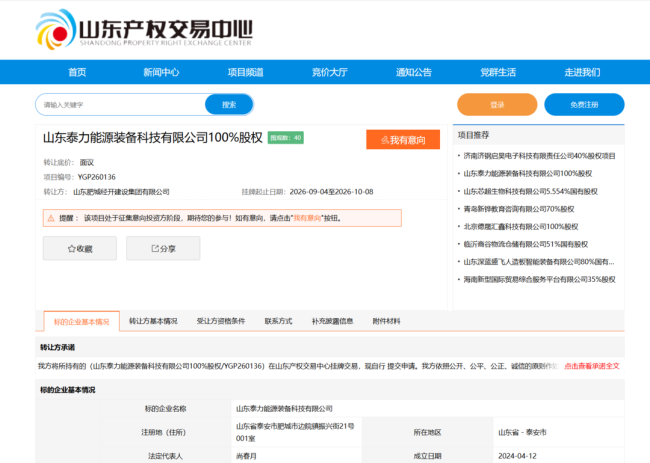Open recommended project 北京德晟汇鑫科技有限公司100%股权
Viewport: 650px width, 463px height.
click(521, 226)
